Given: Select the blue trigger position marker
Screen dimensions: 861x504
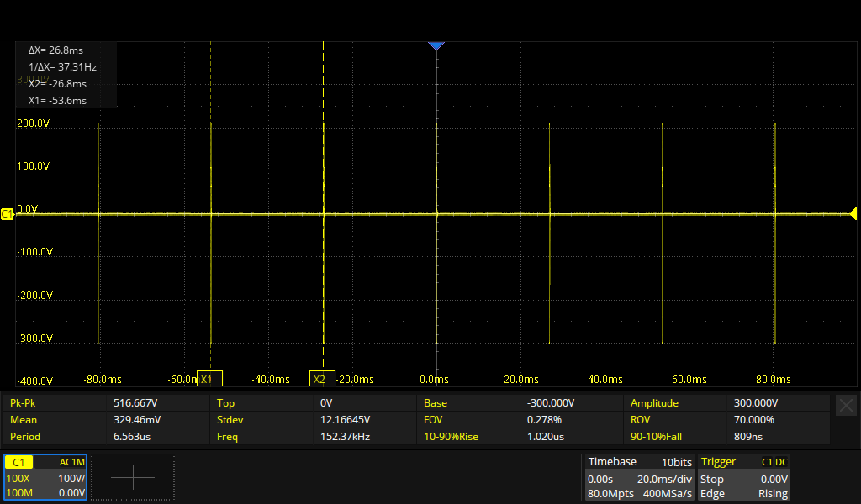Looking at the screenshot, I should pos(436,45).
